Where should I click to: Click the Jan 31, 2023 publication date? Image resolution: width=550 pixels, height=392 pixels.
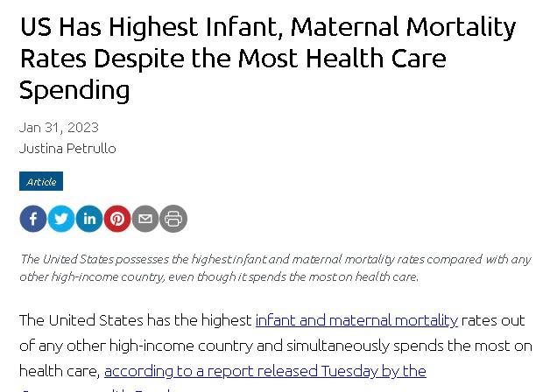coord(59,128)
